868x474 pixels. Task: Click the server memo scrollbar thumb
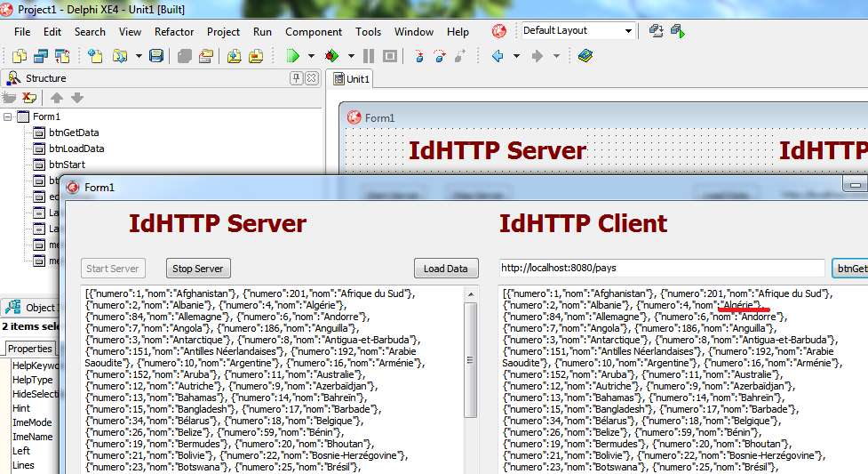(471, 360)
